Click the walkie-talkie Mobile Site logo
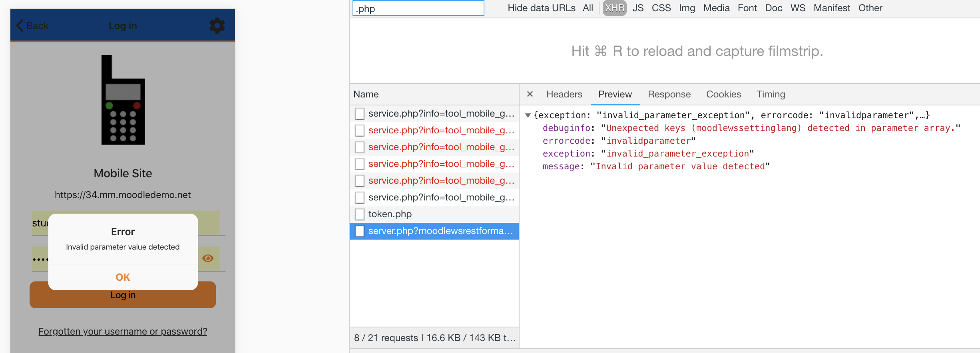980x353 pixels. point(123,99)
